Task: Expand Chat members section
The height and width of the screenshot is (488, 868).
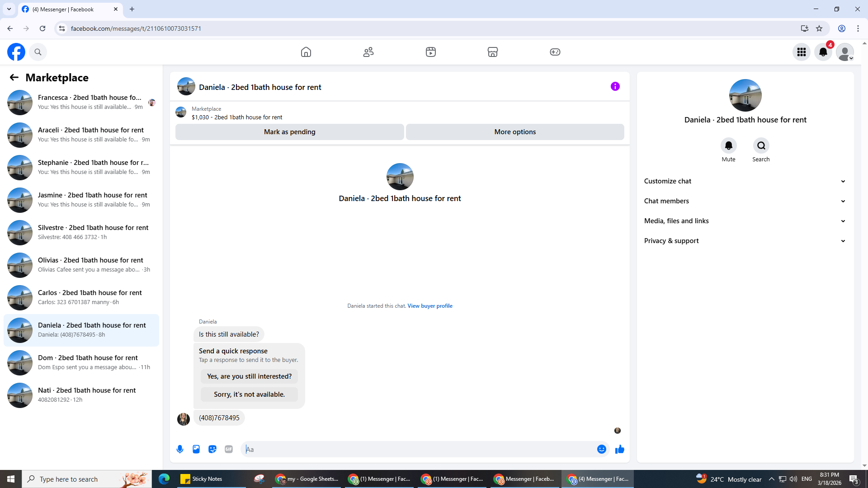Action: tap(745, 201)
